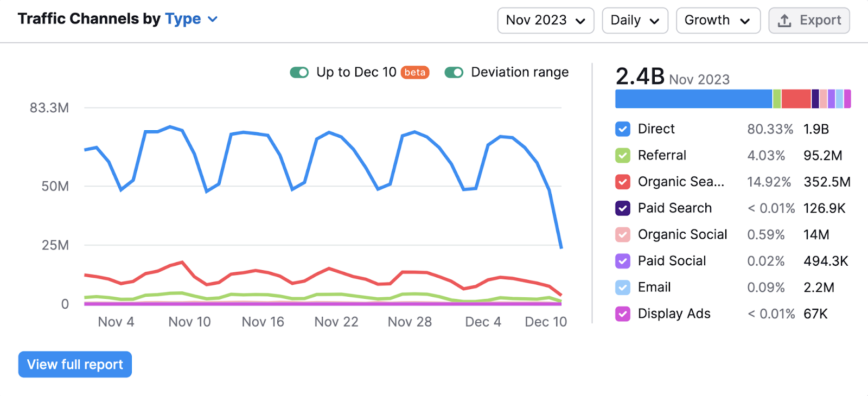This screenshot has width=868, height=396.
Task: Uncheck the Display Ads checkbox
Action: (623, 314)
